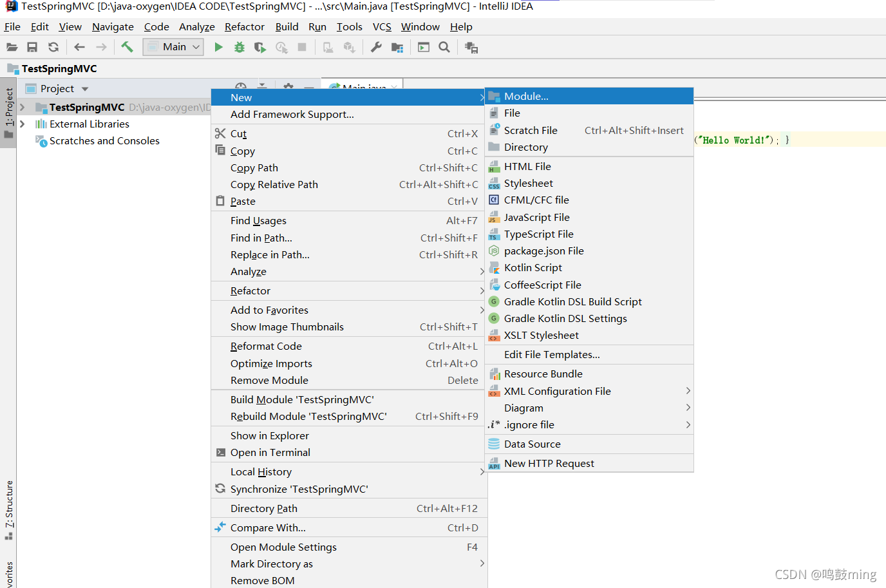Open the run configuration Main dropdown
Viewport: 886px width, 588px height.
point(173,47)
